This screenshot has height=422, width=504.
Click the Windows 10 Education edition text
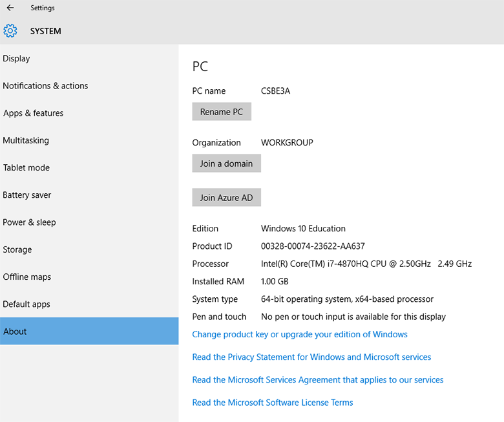[x=303, y=229]
